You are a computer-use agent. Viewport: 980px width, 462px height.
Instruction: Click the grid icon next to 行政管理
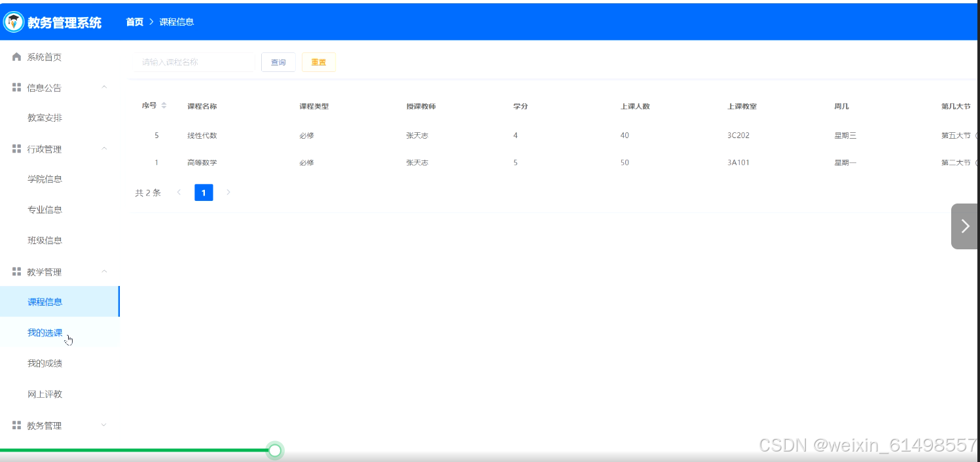(16, 149)
